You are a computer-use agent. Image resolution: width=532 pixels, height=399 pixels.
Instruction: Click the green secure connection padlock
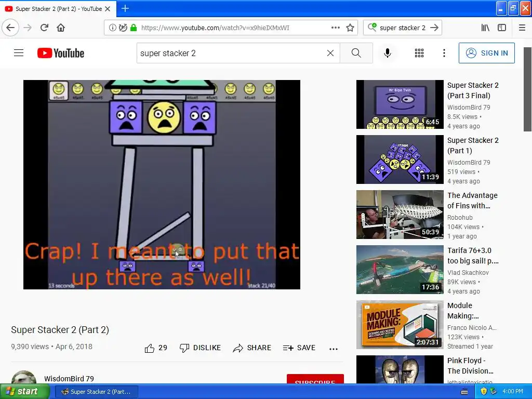pos(134,28)
